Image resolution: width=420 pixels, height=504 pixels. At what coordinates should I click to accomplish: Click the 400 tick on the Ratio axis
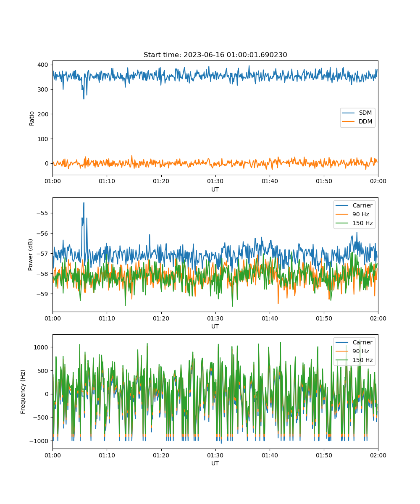(43, 65)
